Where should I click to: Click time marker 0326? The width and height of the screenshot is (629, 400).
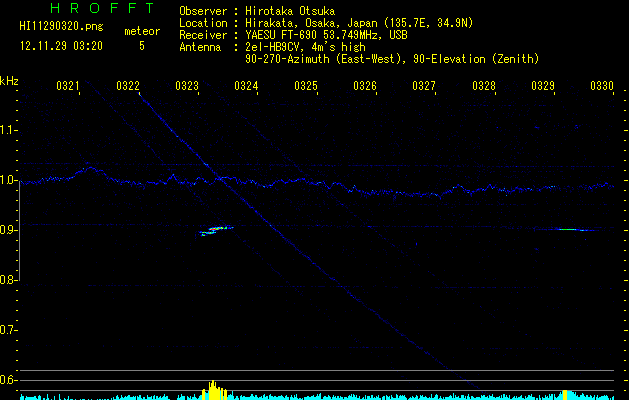[365, 86]
